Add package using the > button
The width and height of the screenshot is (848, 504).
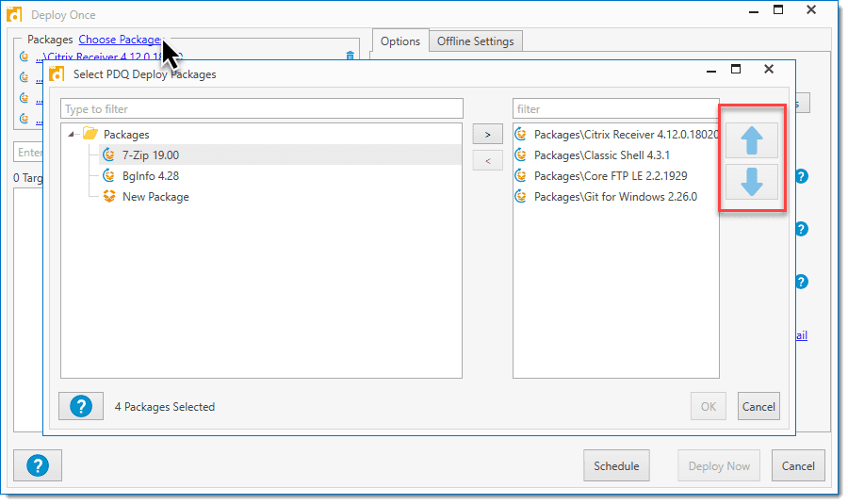point(487,134)
